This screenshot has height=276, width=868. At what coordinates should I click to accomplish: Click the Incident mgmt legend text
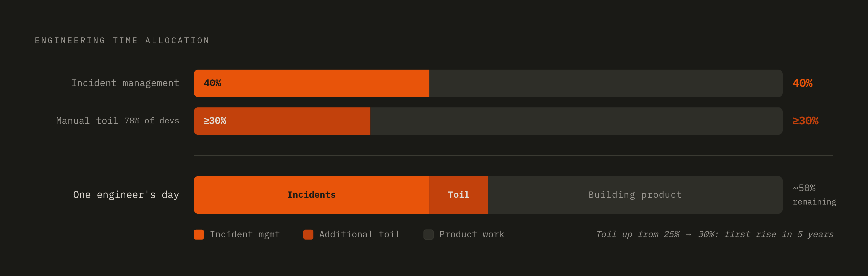click(245, 234)
